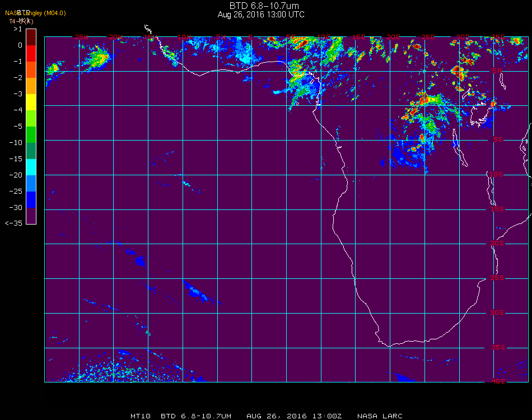This screenshot has width=532, height=420.
Task: Click the '10E' longitude label
Action: pos(324,37)
